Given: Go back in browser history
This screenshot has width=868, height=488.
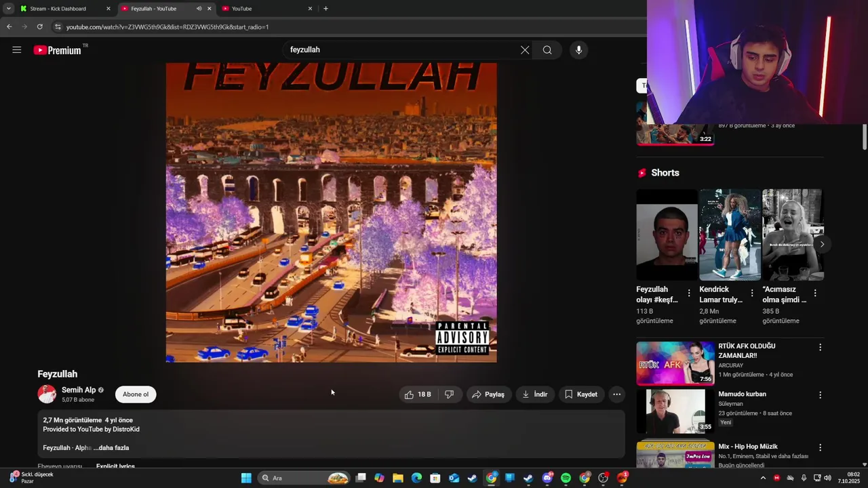Looking at the screenshot, I should [9, 27].
